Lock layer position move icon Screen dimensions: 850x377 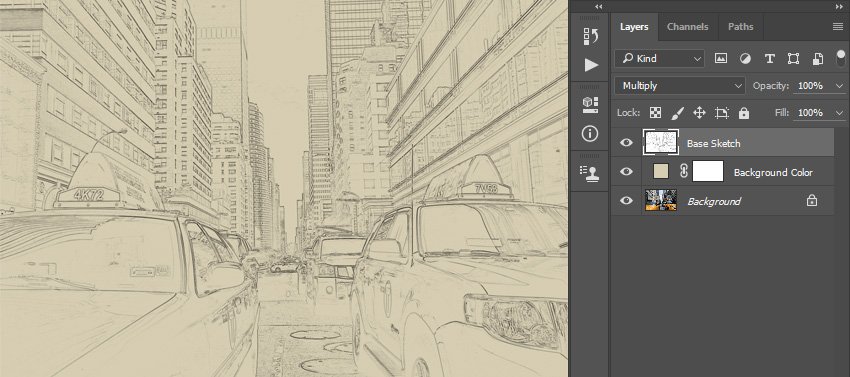pyautogui.click(x=699, y=113)
